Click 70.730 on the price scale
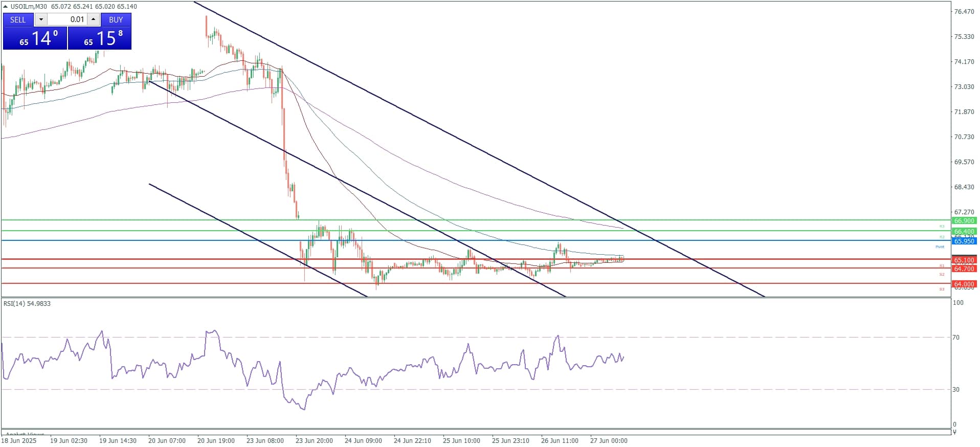This screenshot has height=447, width=980. click(964, 137)
